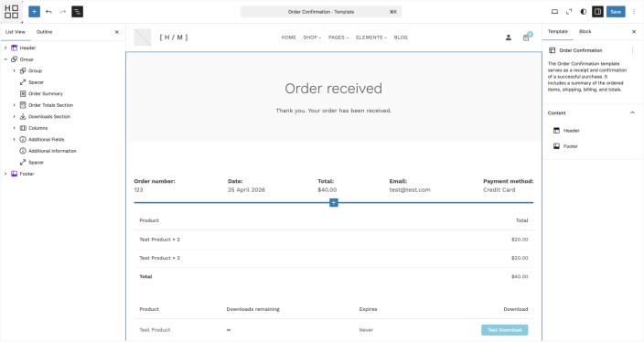Expand the Columns item
644x342 pixels.
point(14,128)
